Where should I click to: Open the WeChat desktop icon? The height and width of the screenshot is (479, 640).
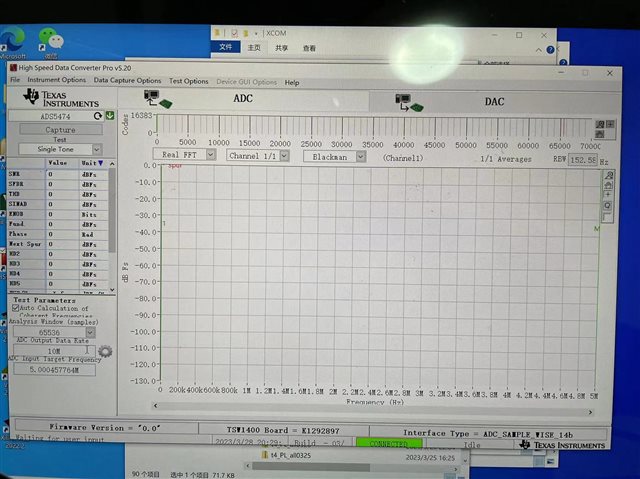point(51,42)
